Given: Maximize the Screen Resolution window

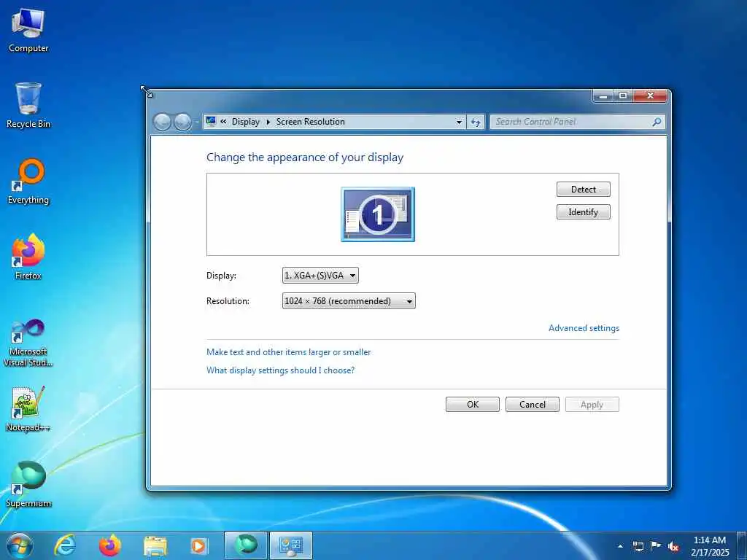Looking at the screenshot, I should pyautogui.click(x=623, y=96).
